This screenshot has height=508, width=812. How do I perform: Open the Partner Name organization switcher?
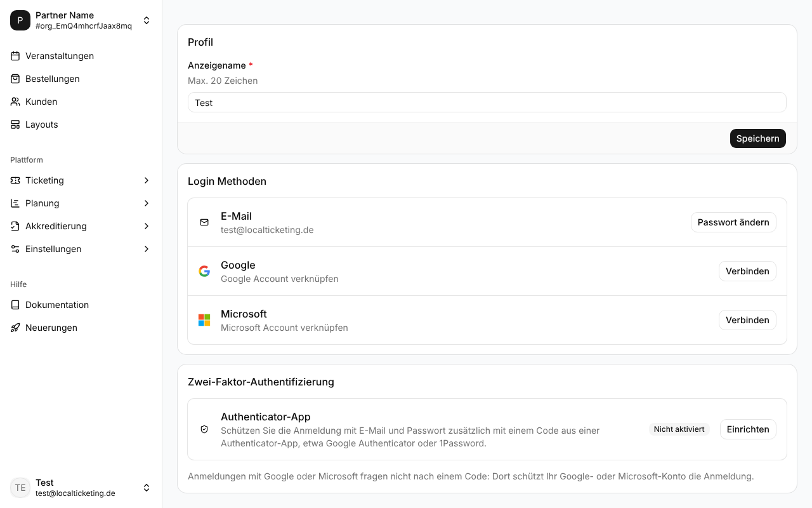click(x=81, y=20)
